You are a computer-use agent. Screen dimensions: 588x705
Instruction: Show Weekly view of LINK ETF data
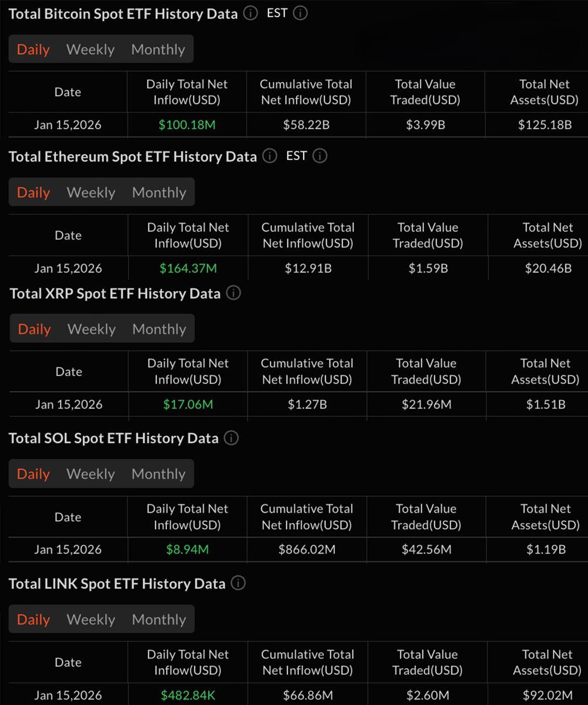point(91,620)
